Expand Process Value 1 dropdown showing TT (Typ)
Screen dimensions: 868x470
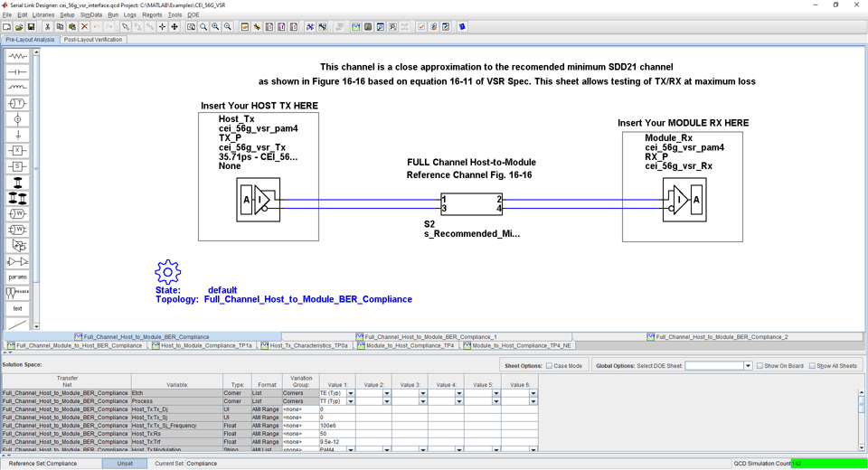(x=350, y=401)
